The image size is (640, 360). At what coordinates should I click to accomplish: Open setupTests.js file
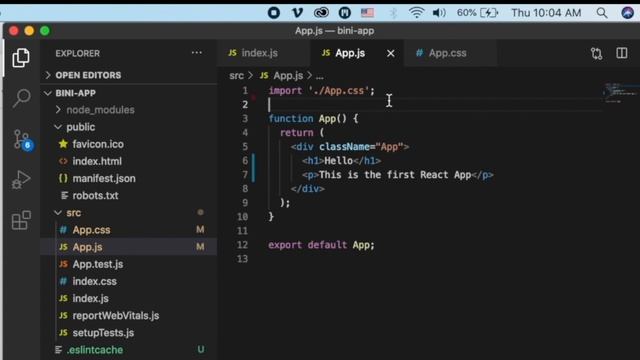[x=103, y=333]
